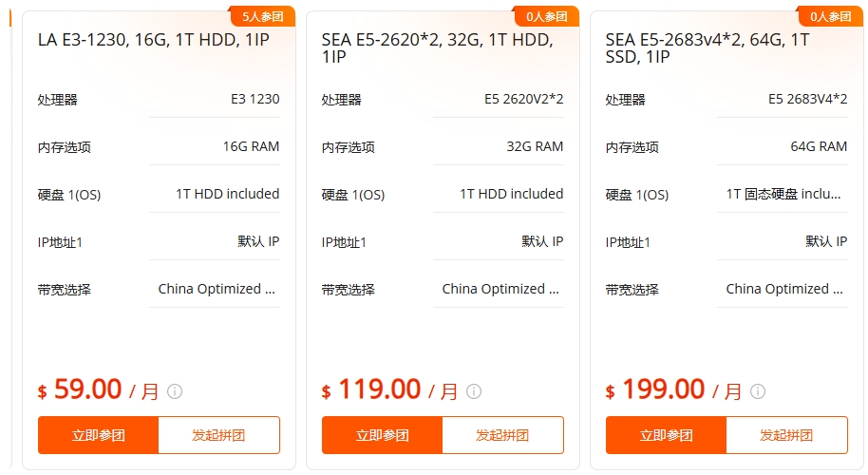
Task: Select 1T 固态硬盘 disk value
Action: tap(783, 194)
